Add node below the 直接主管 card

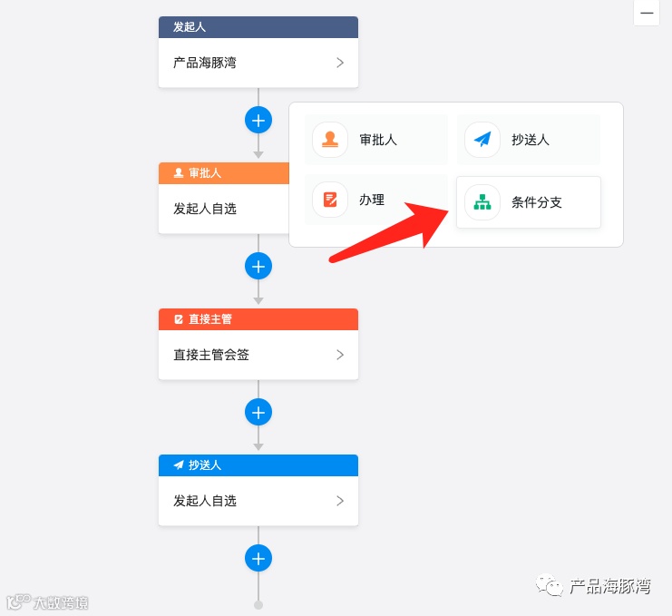pyautogui.click(x=258, y=413)
